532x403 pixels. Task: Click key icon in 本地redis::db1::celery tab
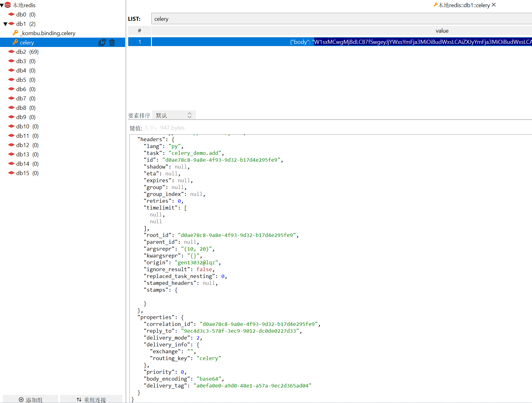click(x=435, y=5)
